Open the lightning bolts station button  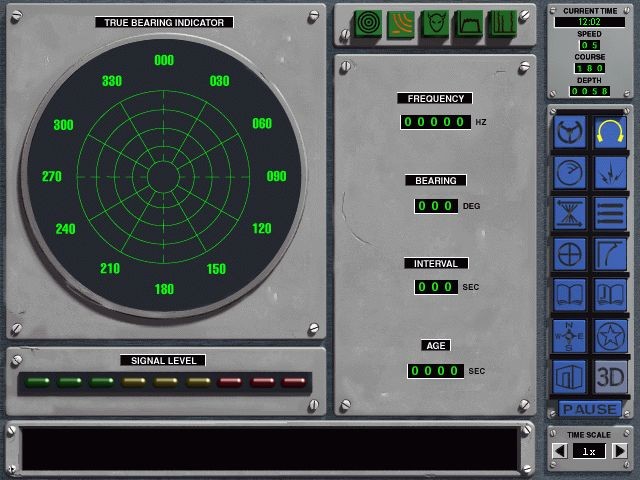click(x=610, y=172)
